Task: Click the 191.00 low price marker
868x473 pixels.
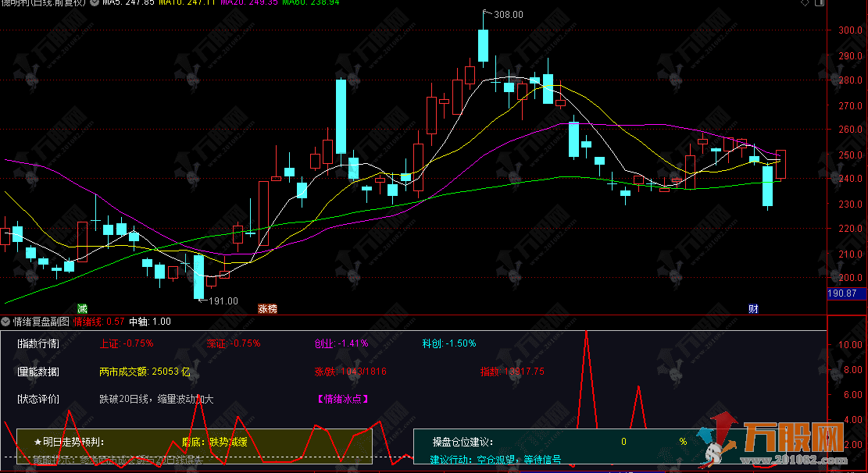Action: click(x=223, y=301)
